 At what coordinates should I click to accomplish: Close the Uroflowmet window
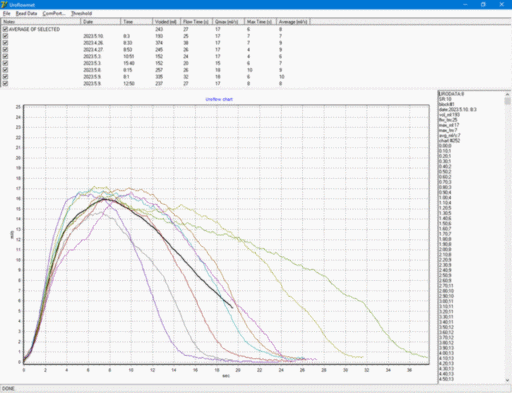502,4
